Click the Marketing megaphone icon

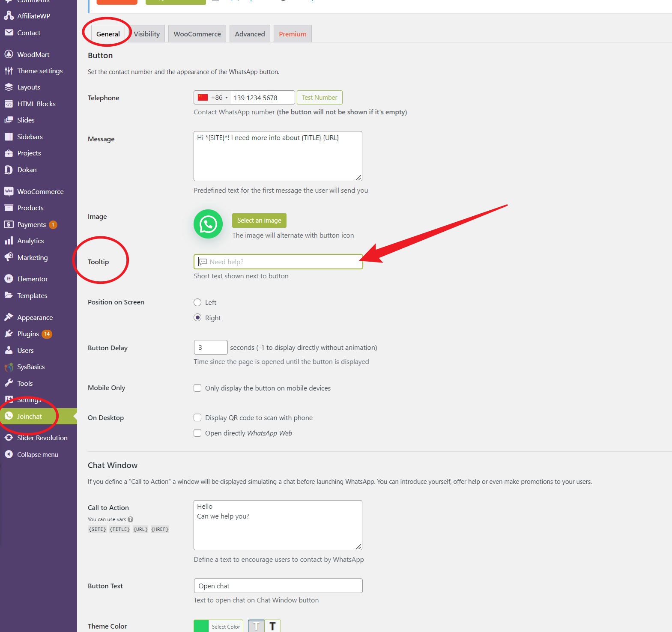(9, 257)
